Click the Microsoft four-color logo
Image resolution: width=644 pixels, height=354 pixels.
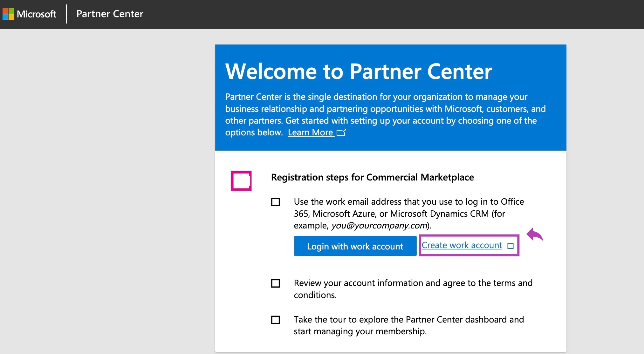pos(8,14)
